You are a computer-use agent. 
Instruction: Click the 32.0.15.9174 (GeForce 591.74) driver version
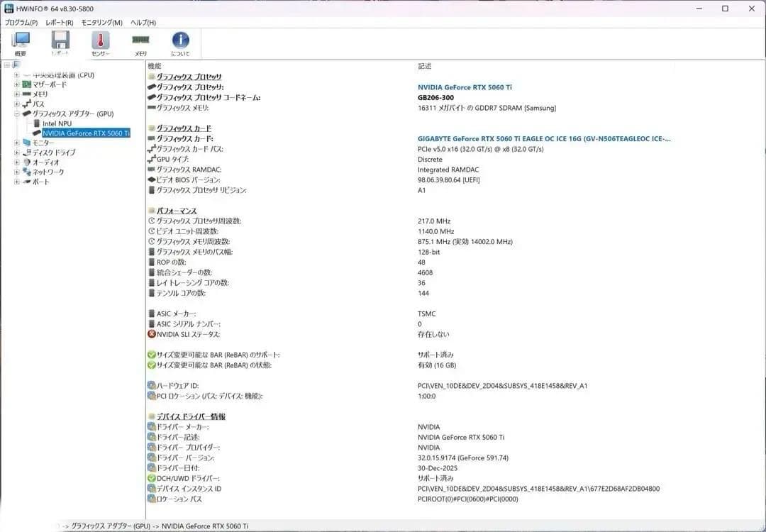tap(462, 458)
